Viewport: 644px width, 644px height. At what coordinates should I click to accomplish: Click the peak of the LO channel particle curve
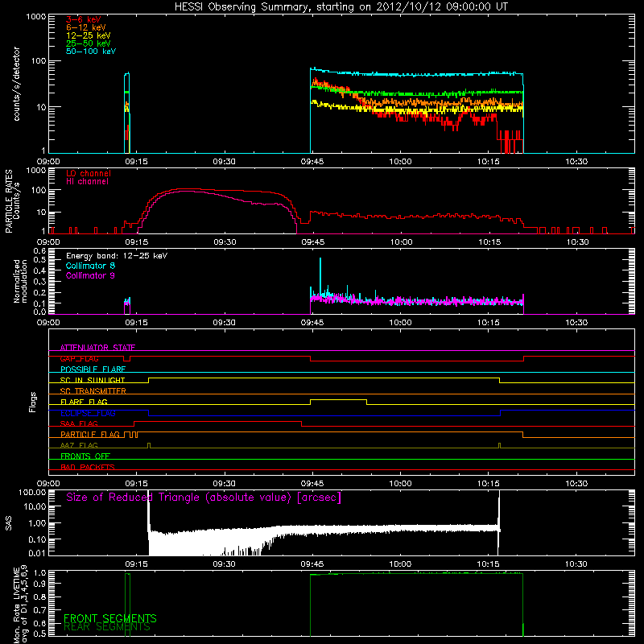(185, 189)
